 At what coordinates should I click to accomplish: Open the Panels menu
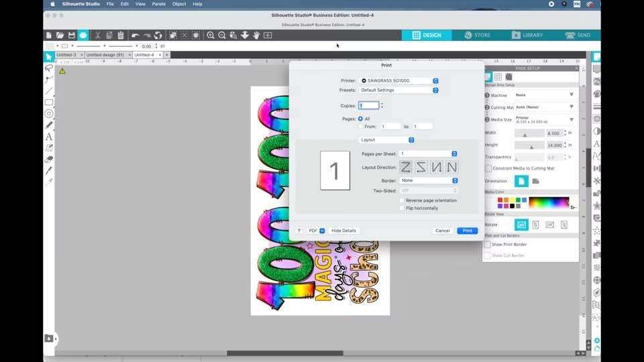click(x=158, y=4)
